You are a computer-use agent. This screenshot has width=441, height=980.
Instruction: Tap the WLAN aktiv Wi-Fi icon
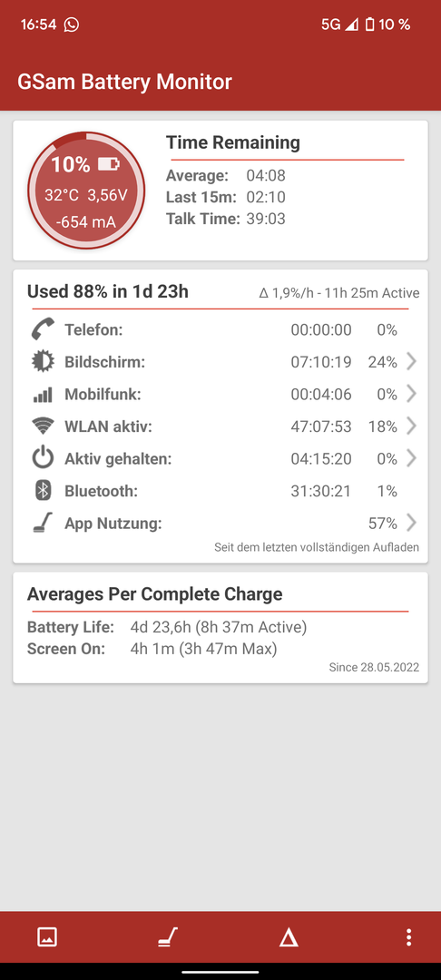point(43,426)
